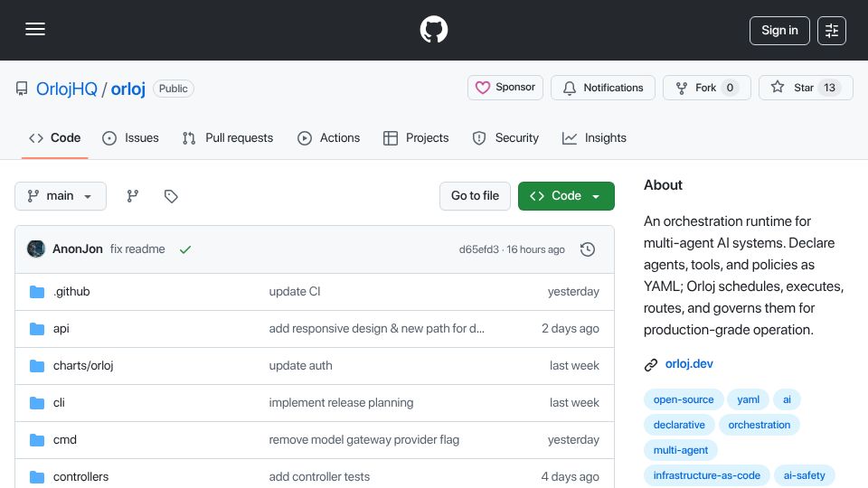Open the hamburger navigation menu

(35, 29)
